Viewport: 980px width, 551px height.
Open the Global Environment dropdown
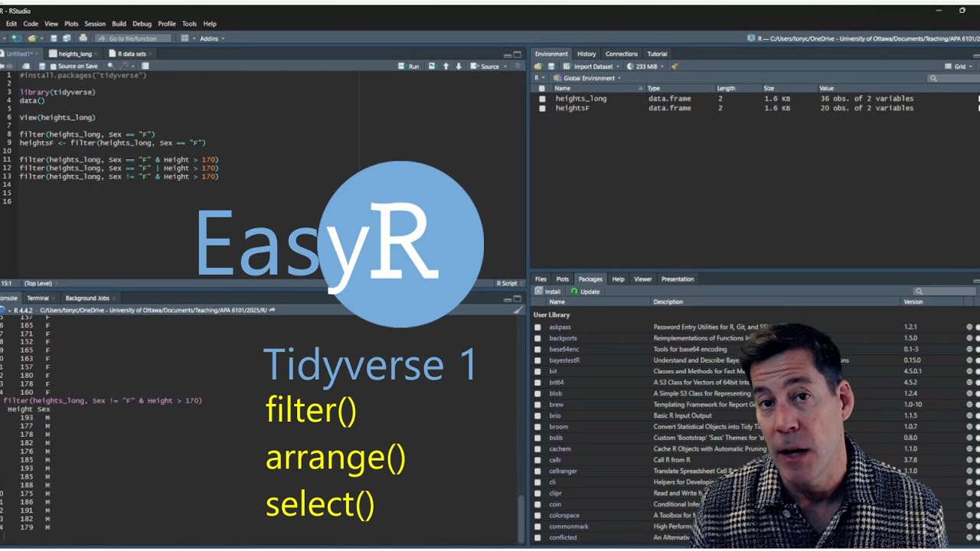[x=587, y=78]
